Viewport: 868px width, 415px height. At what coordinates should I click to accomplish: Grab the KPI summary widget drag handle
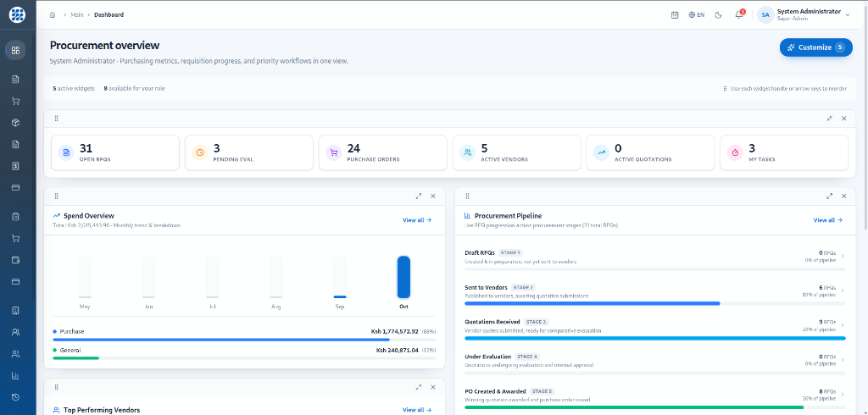click(57, 119)
